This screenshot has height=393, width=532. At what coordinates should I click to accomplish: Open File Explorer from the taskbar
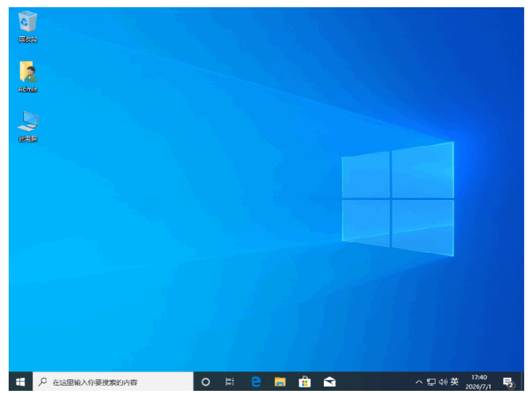pyautogui.click(x=280, y=381)
